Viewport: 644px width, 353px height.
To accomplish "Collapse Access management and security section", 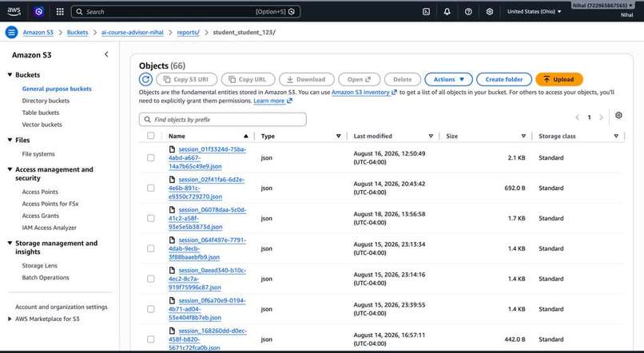I will [10, 169].
